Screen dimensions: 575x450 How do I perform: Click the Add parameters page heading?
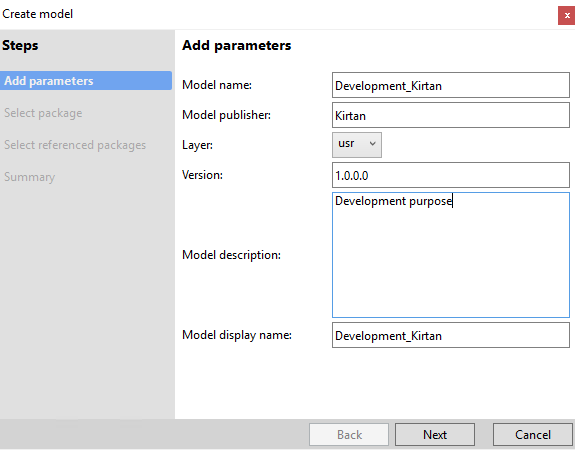click(237, 45)
